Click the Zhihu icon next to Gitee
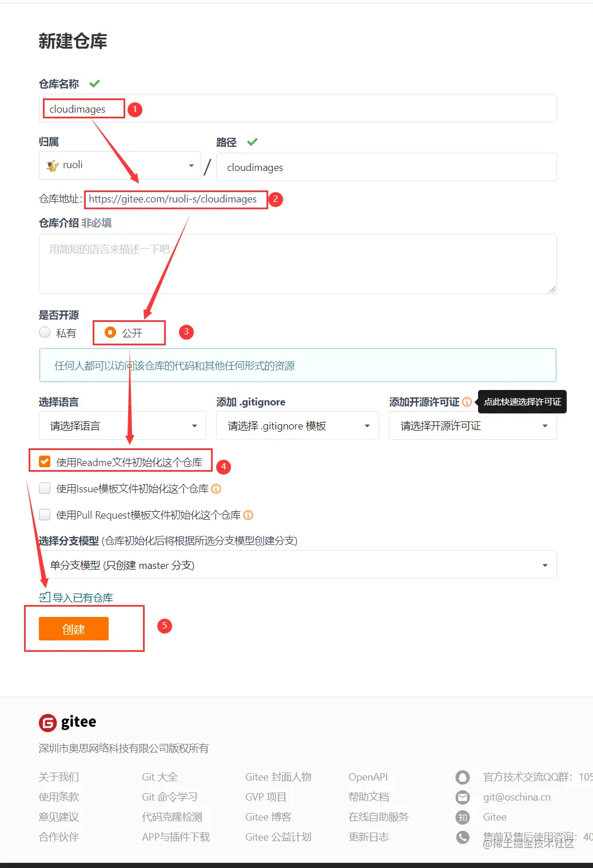Screen dimensions: 593x868 (x=463, y=817)
